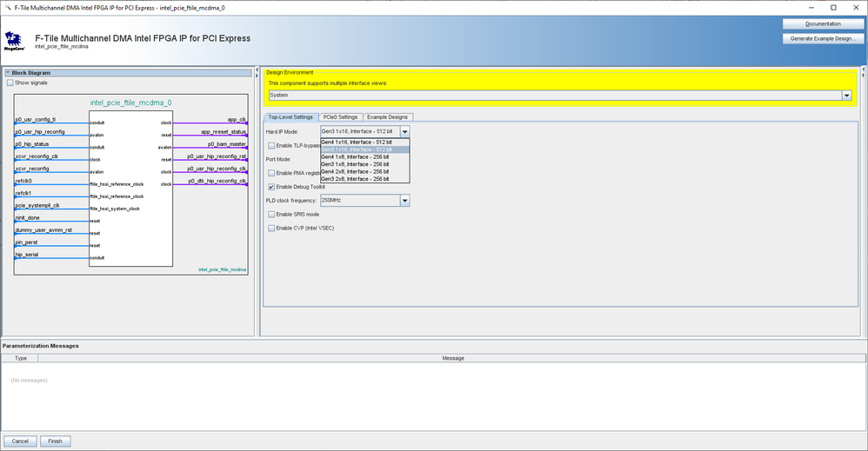Open the Example Designs tab

tap(387, 117)
